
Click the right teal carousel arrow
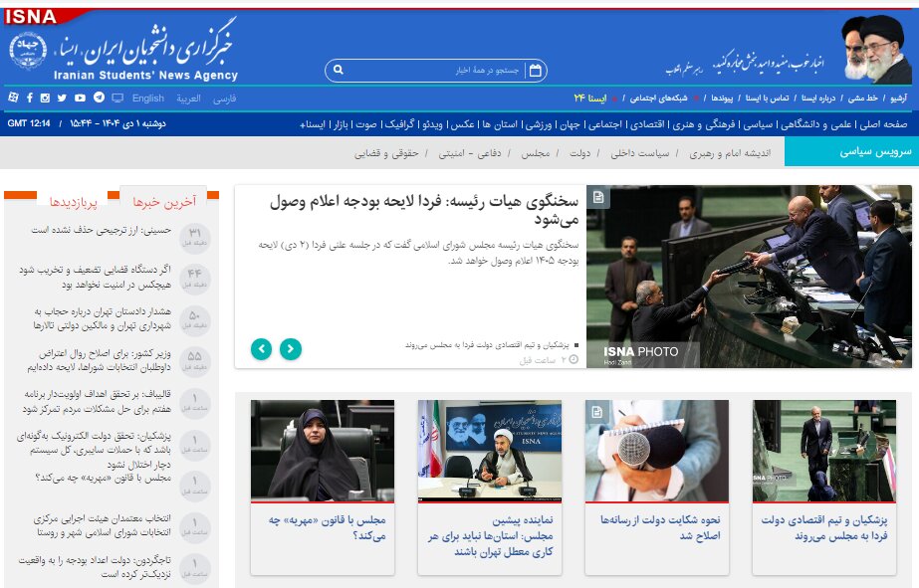pos(291,349)
